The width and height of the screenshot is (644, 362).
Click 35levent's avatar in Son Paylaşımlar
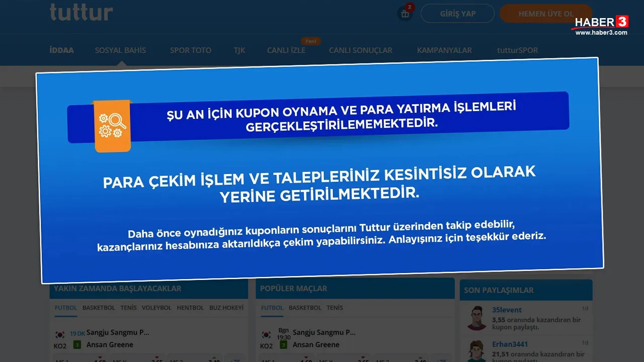pyautogui.click(x=476, y=318)
